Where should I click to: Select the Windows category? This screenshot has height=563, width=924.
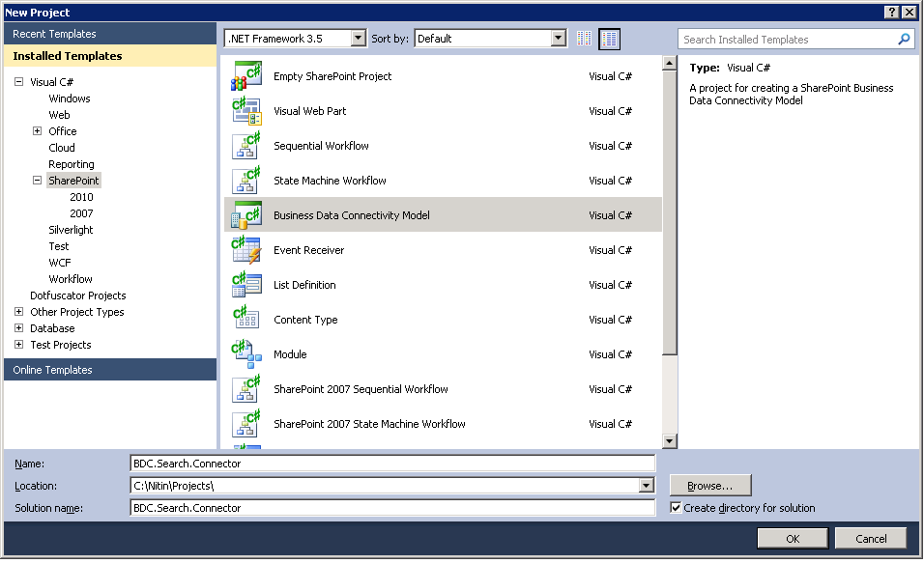(70, 99)
